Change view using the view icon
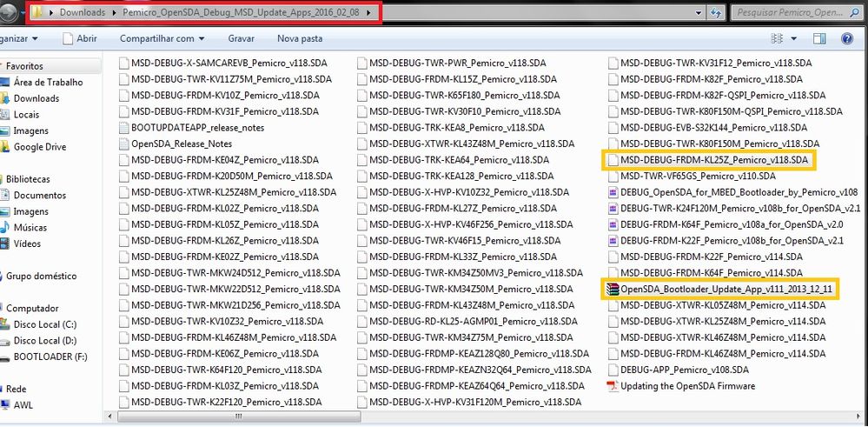Screen dimensions: 868x427 pos(778,39)
